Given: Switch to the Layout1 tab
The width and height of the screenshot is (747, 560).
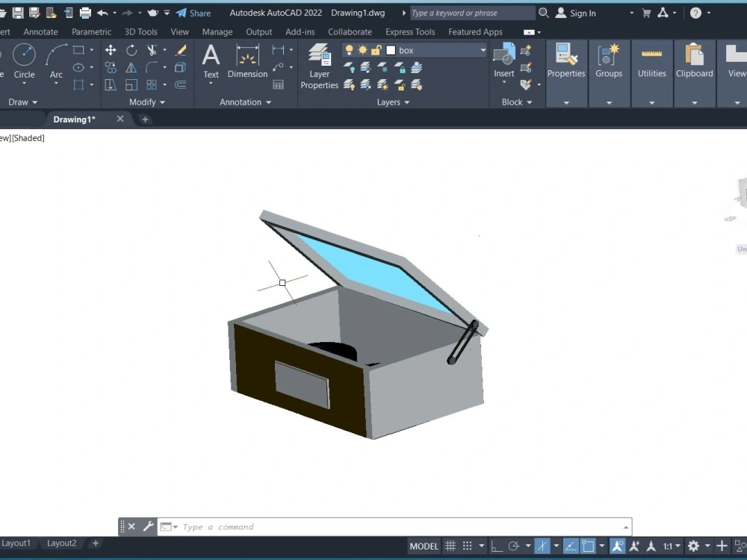Looking at the screenshot, I should (16, 543).
